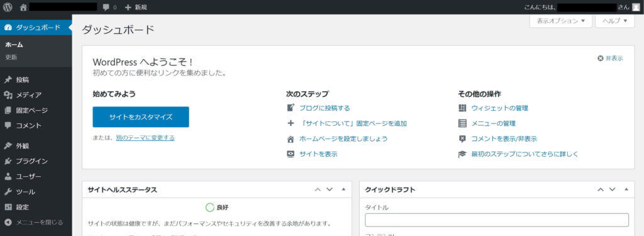Click graduation cap icon beside 最初のステップ
This screenshot has height=236, width=644.
click(x=462, y=154)
